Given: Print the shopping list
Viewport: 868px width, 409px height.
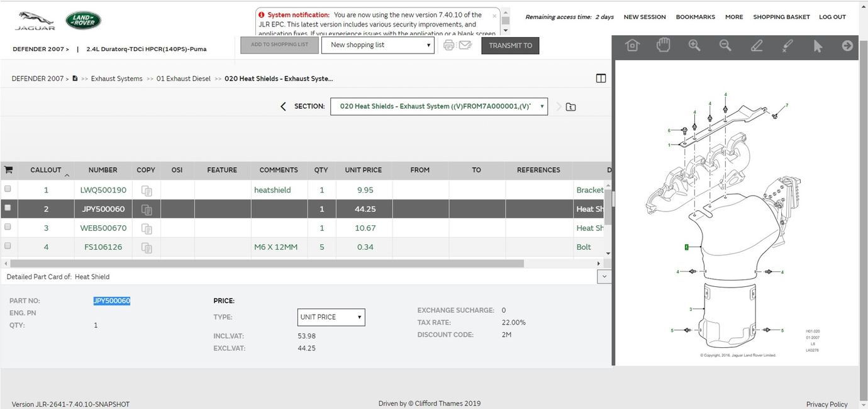Looking at the screenshot, I should coord(449,45).
